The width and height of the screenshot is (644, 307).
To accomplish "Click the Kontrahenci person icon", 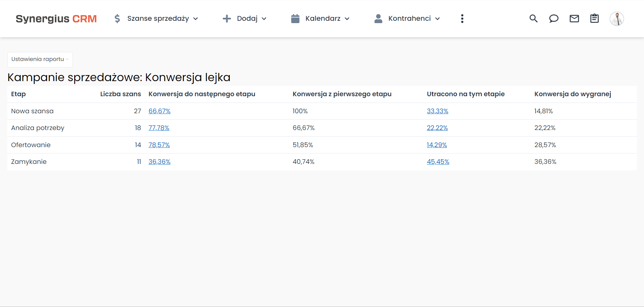I will click(x=378, y=19).
